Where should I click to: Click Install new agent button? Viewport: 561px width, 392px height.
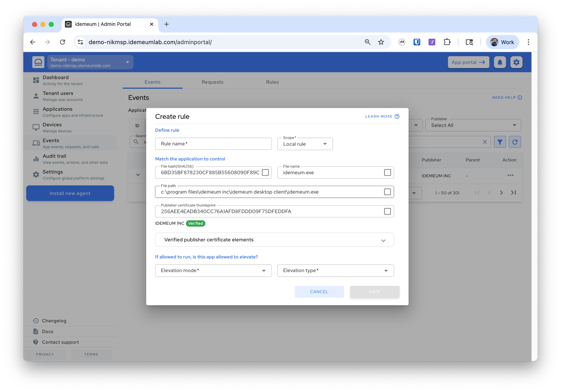click(x=70, y=193)
